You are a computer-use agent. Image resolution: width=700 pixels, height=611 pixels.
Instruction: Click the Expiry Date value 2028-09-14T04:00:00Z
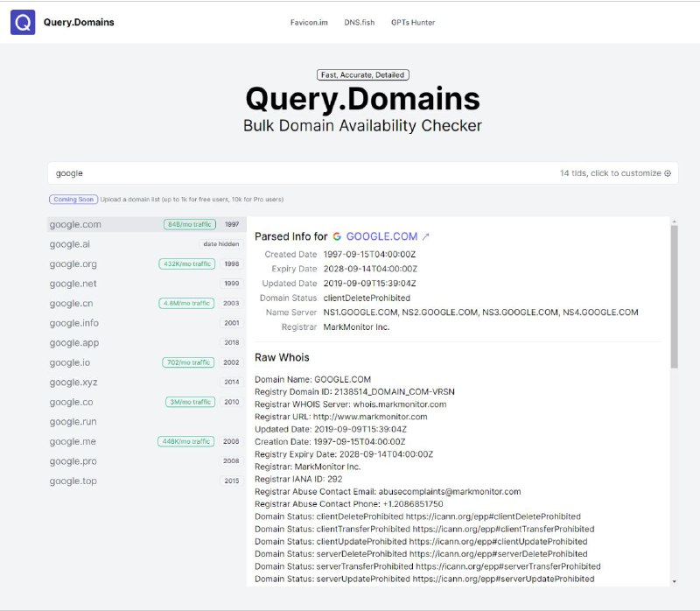(370, 269)
